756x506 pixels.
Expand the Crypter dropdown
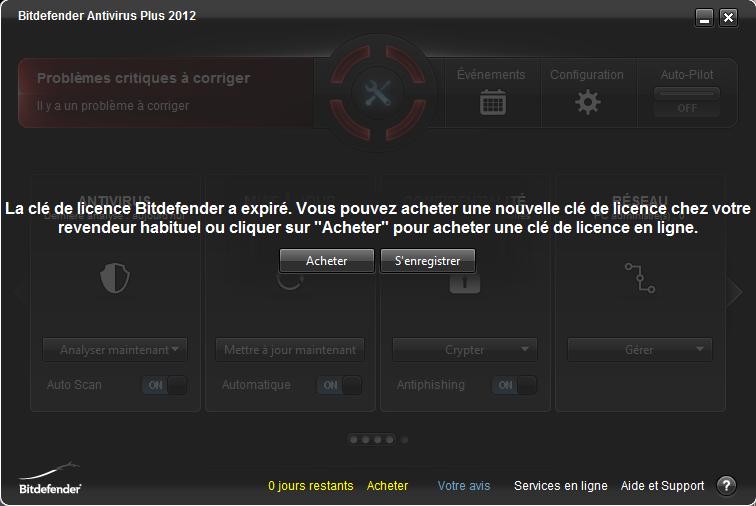[x=465, y=349]
